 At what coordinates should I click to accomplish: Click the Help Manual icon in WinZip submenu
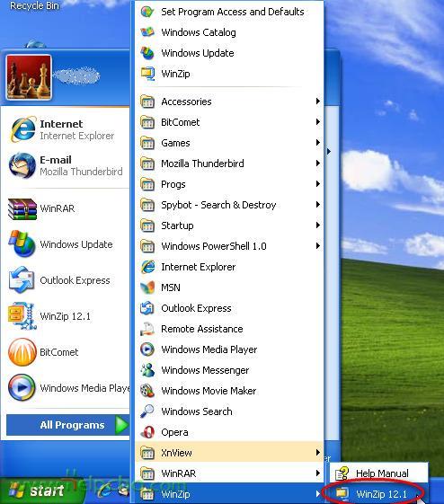(x=342, y=473)
